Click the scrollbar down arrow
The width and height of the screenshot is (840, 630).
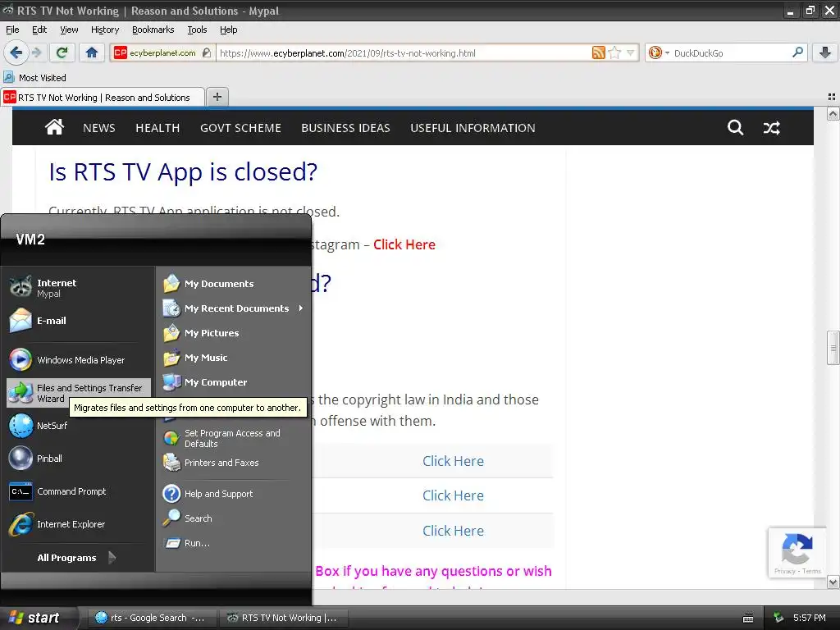point(833,582)
